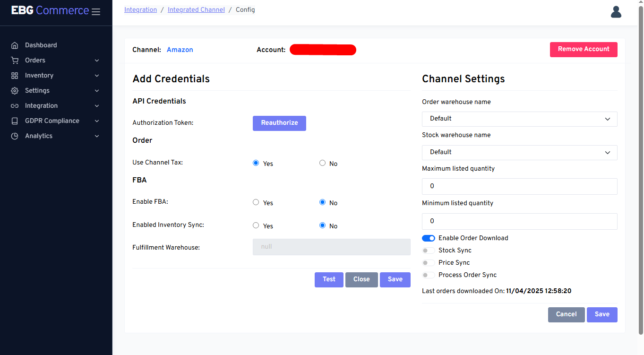Image resolution: width=644 pixels, height=355 pixels.
Task: Enable the Stock Sync toggle
Action: coord(428,251)
